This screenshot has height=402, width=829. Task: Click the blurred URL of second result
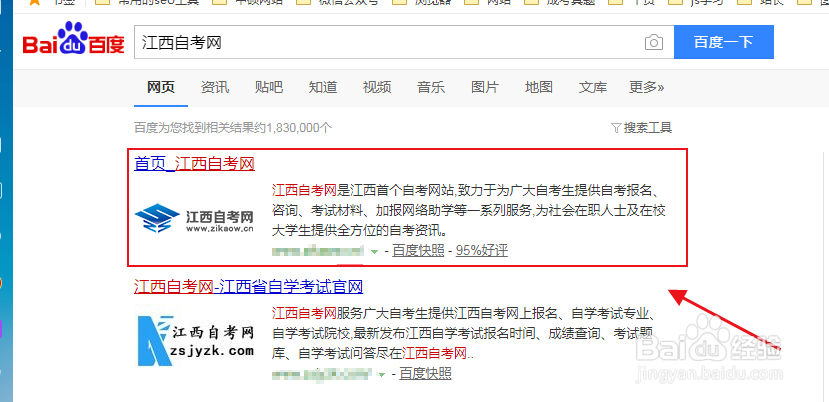322,374
